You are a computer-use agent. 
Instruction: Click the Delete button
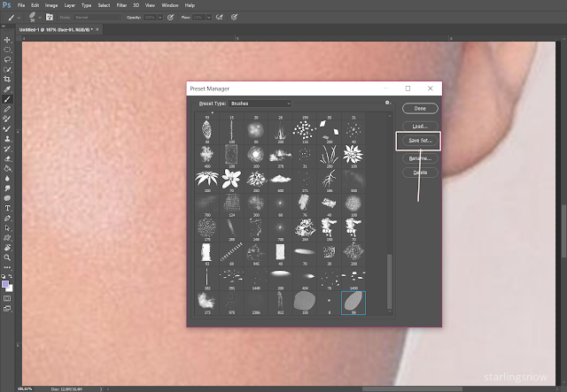pyautogui.click(x=420, y=173)
